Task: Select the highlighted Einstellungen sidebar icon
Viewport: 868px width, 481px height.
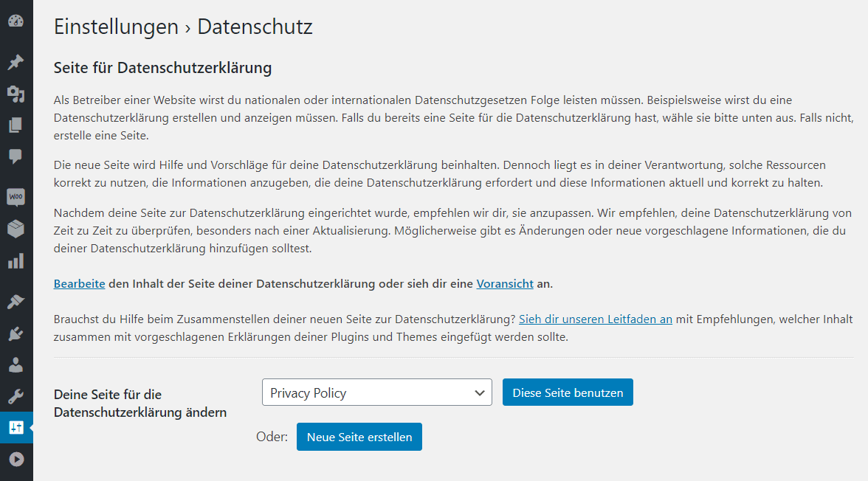Action: tap(15, 427)
